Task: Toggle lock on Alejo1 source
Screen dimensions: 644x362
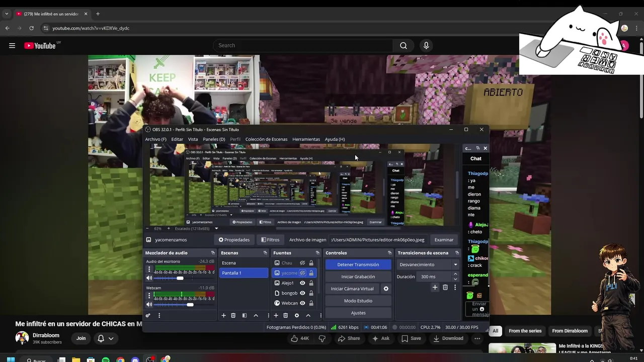Action: [311, 283]
